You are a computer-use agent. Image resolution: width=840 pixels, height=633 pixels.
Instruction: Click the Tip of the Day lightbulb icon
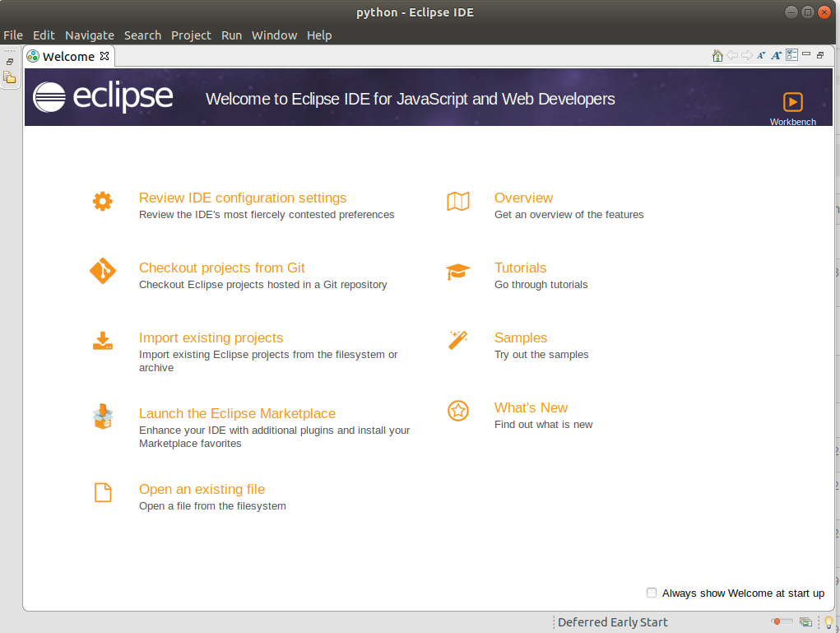pyautogui.click(x=828, y=622)
